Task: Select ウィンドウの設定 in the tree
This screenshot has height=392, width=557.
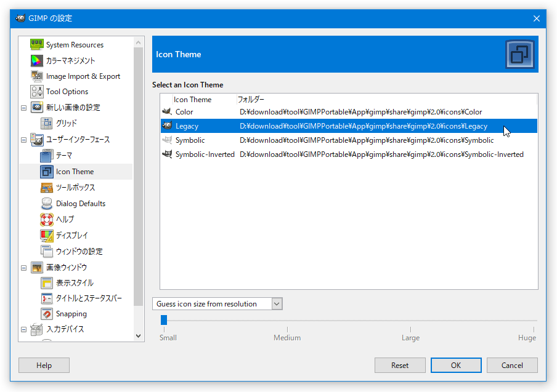Action: coord(79,251)
